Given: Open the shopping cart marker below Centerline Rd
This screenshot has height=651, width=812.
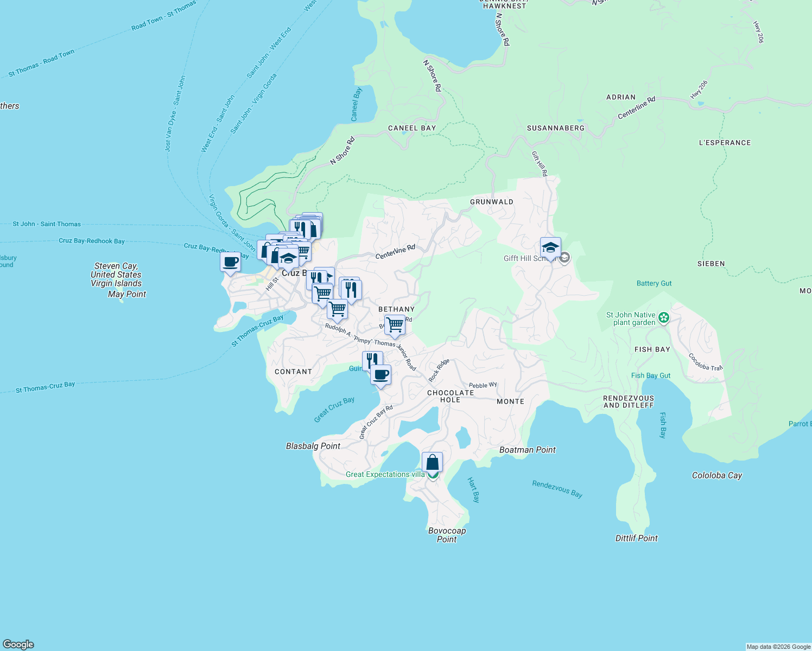Looking at the screenshot, I should coord(322,293).
